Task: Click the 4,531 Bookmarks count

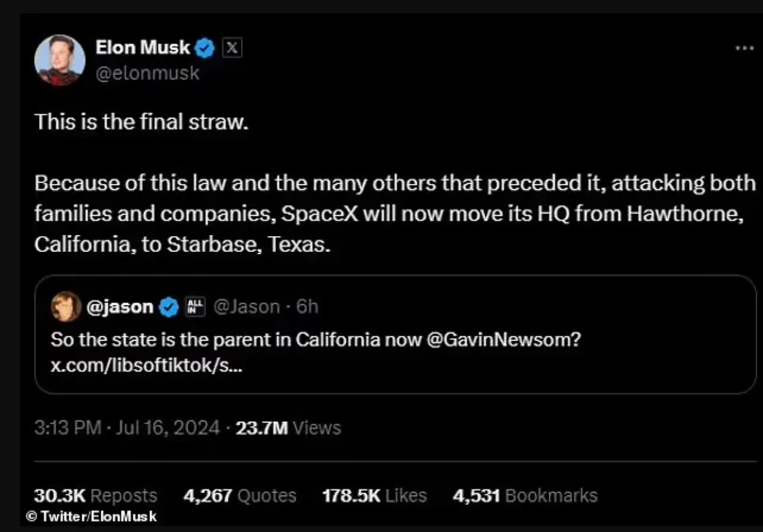Action: point(525,495)
